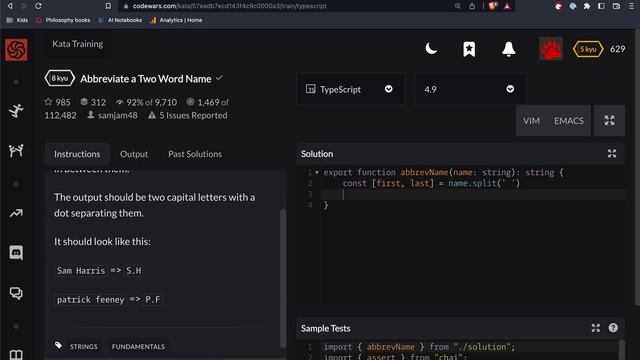640x360 pixels.
Task: Click the FUNDAMENTALS tag
Action: pyautogui.click(x=138, y=347)
